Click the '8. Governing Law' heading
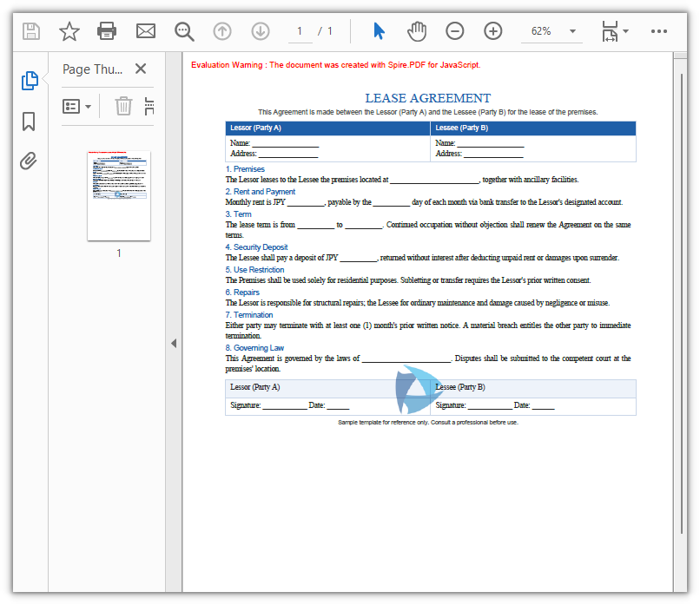Screen dimensions: 700x605 click(254, 348)
